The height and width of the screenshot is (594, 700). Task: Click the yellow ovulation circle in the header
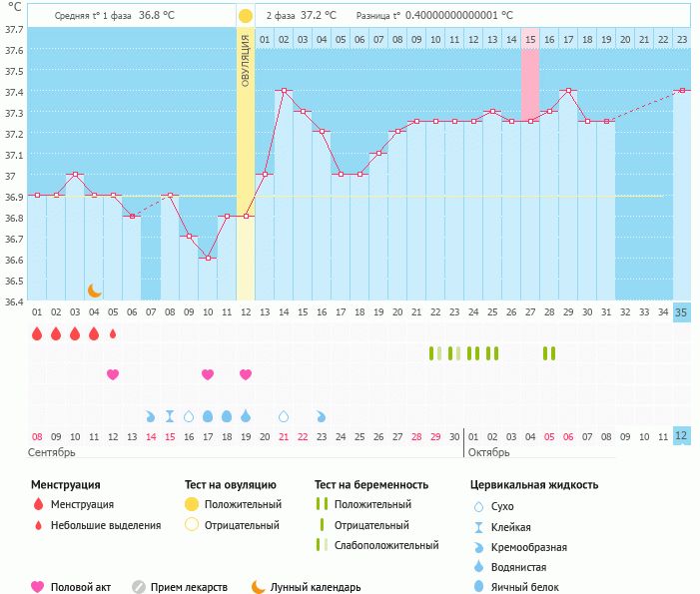point(246,16)
